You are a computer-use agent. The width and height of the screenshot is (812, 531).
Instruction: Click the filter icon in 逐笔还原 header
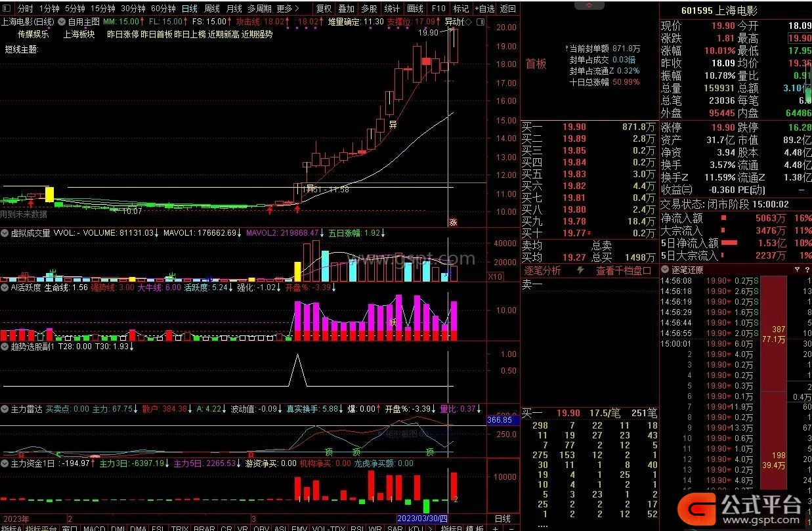797,270
